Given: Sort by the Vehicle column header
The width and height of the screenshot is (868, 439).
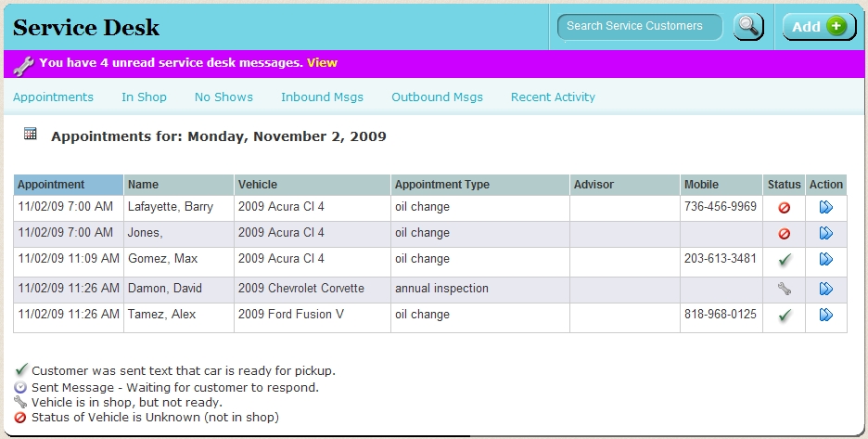Looking at the screenshot, I should pyautogui.click(x=313, y=185).
